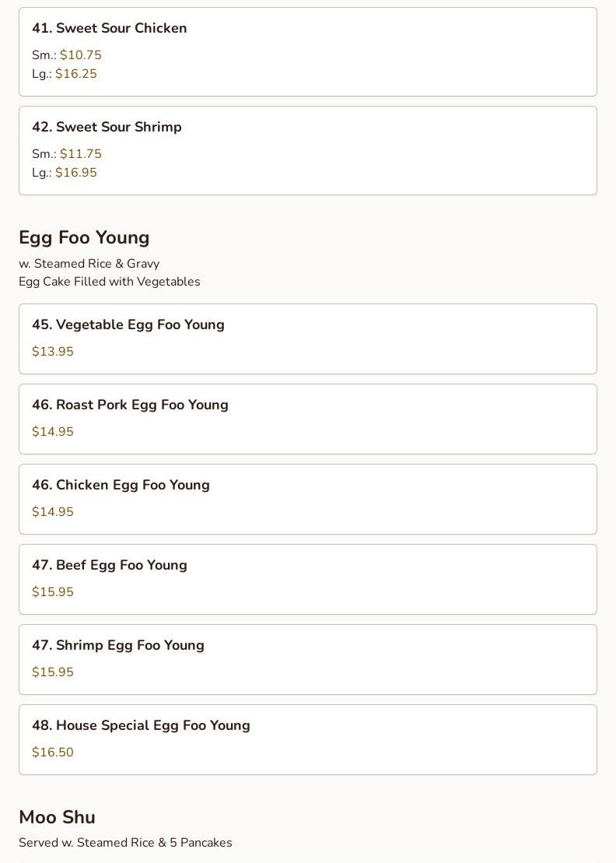Click the Egg Foo Young section heading
This screenshot has height=863, width=616.
pos(84,237)
